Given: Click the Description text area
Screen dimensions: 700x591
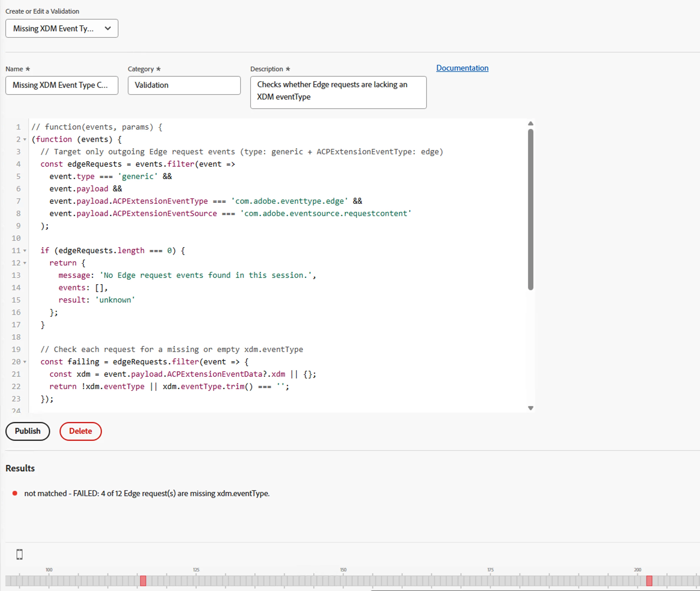Looking at the screenshot, I should [338, 92].
